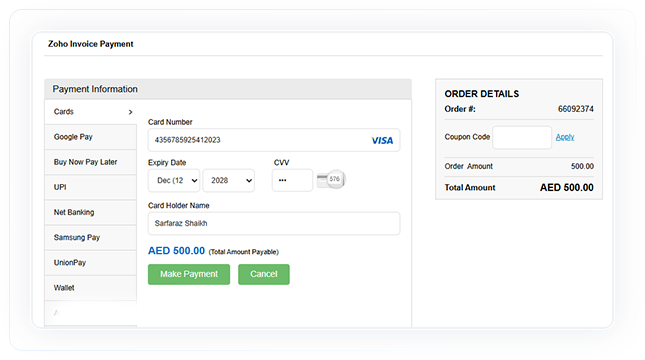Click the Make Payment button
Screen dimensions: 645x360
[189, 274]
